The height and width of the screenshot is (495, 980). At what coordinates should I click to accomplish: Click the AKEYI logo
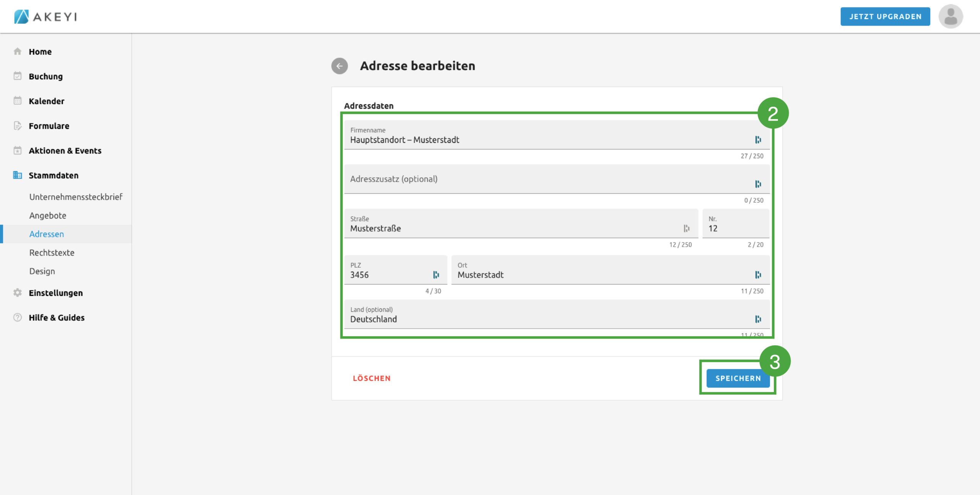[46, 16]
